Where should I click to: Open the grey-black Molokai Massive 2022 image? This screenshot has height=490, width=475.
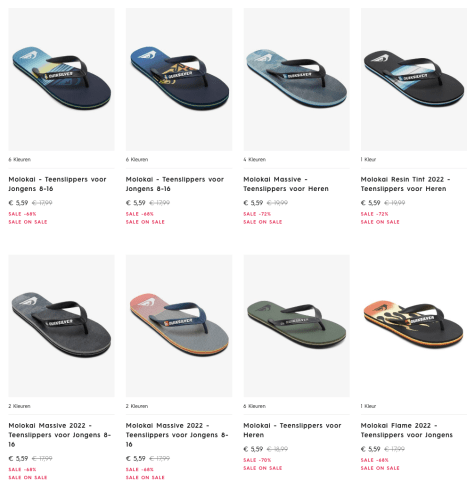[x=61, y=326]
